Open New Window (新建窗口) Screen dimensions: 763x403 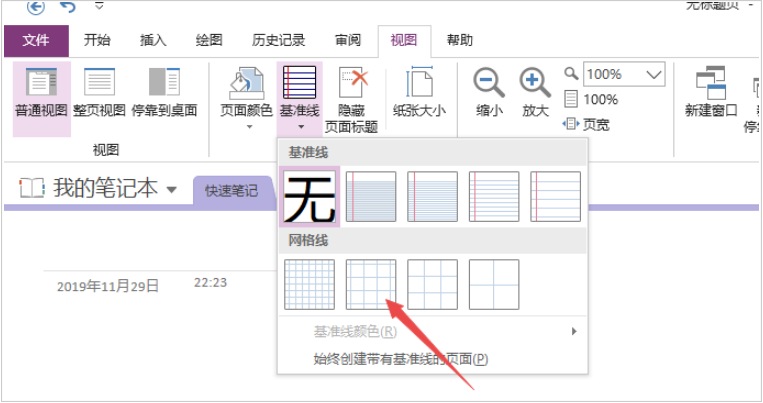711,83
